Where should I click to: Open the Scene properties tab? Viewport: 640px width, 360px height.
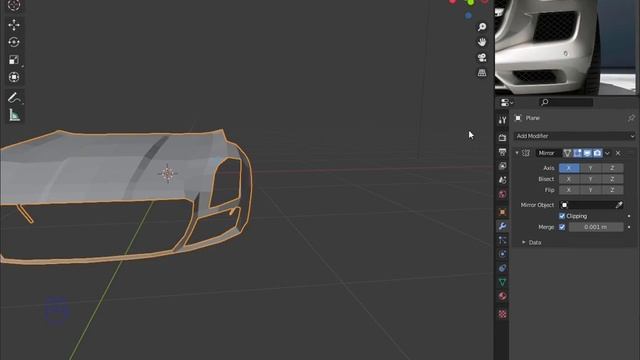pos(502,180)
